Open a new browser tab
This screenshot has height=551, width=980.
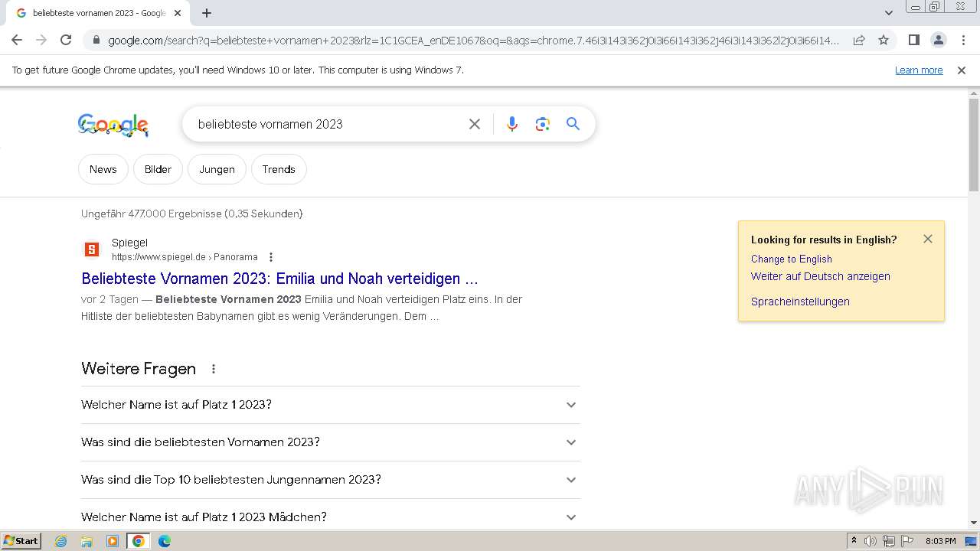[207, 13]
